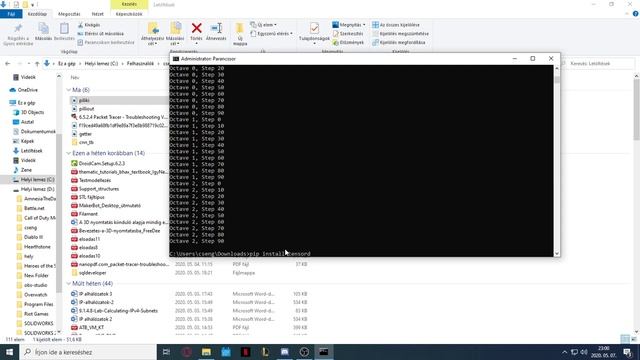Open the Fájl menu tab

(x=11, y=14)
